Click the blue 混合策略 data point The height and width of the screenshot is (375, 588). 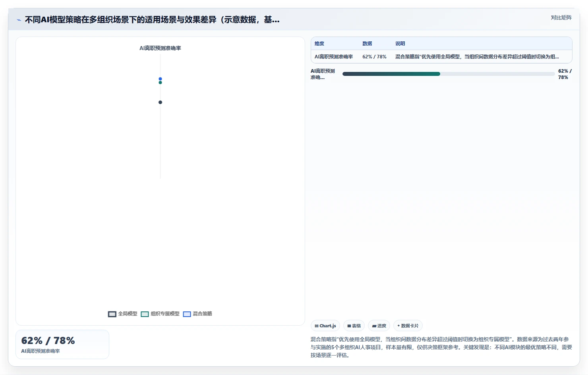tap(160, 79)
